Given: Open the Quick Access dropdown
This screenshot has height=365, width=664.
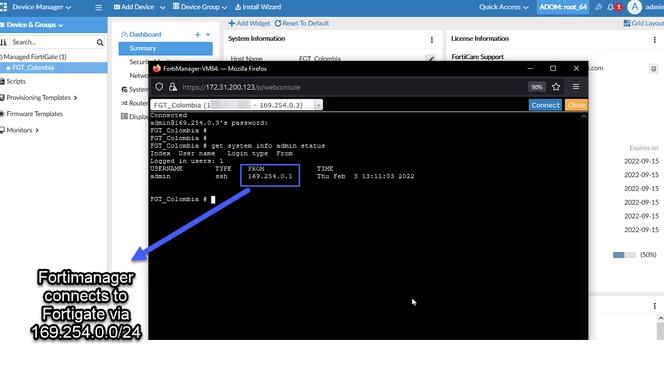Looking at the screenshot, I should 504,7.
